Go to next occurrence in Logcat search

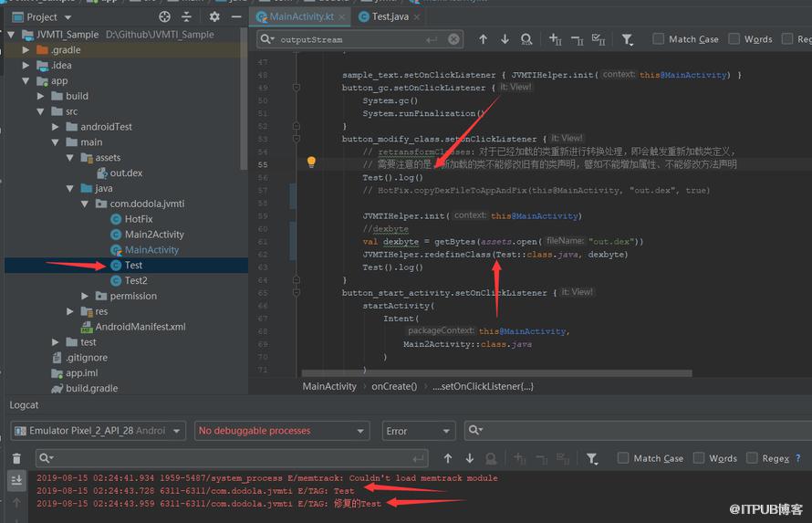click(470, 458)
